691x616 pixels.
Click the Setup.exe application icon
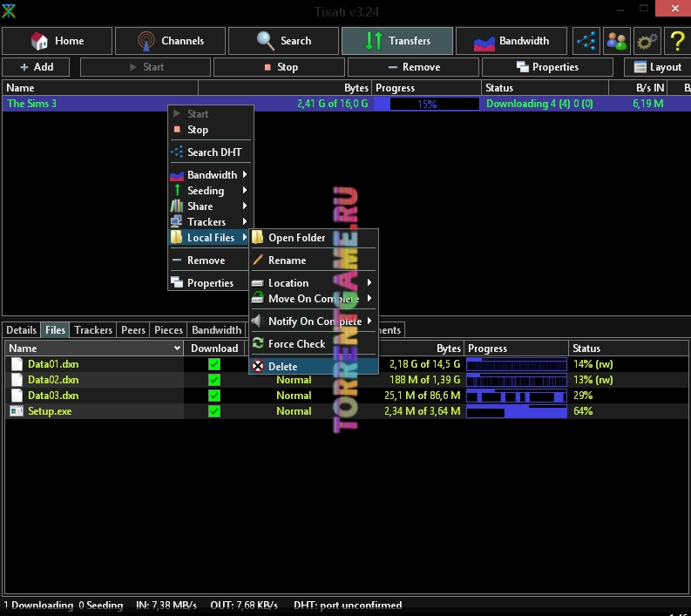(x=17, y=411)
